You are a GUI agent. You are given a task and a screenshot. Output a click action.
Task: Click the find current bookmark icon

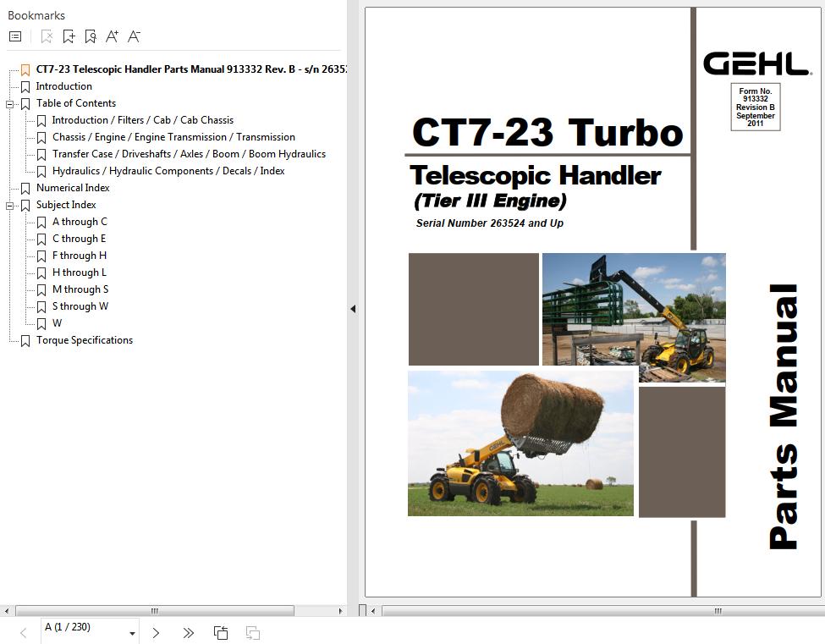pyautogui.click(x=90, y=36)
